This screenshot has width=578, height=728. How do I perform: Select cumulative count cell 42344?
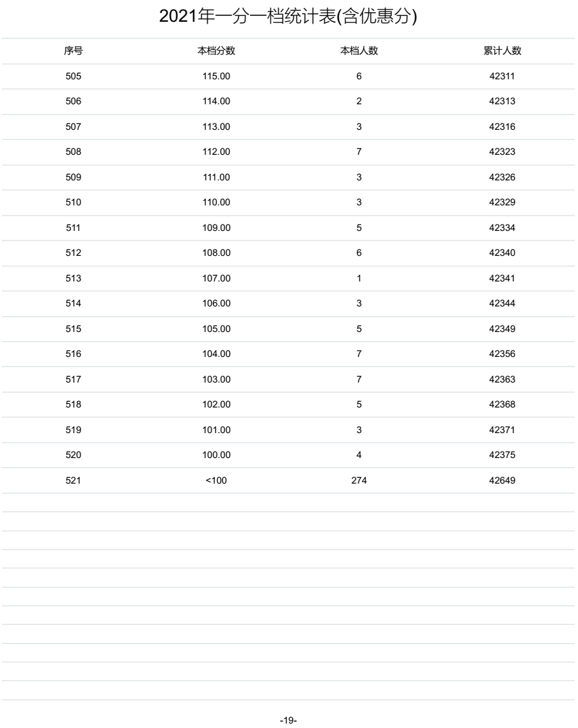pos(502,303)
